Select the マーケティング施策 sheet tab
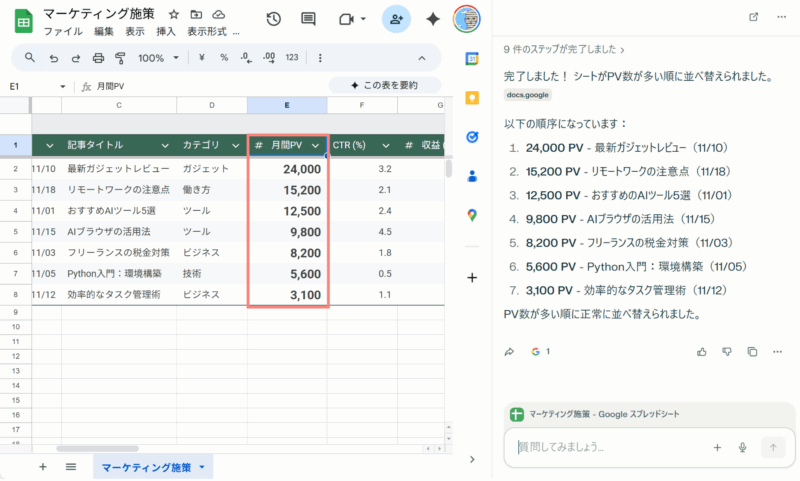800x481 pixels. [146, 467]
